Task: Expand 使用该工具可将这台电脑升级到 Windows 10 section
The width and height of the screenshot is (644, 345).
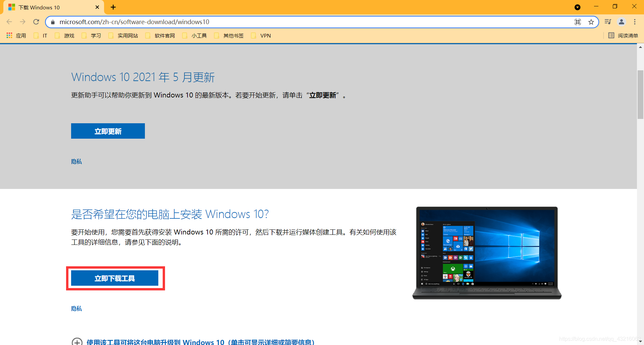Action: point(193,342)
